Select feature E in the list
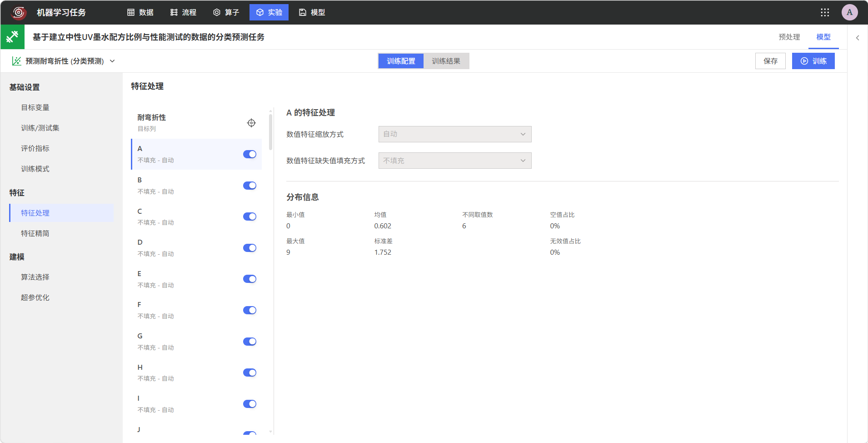Screen dimensions: 868x443 (x=196, y=279)
